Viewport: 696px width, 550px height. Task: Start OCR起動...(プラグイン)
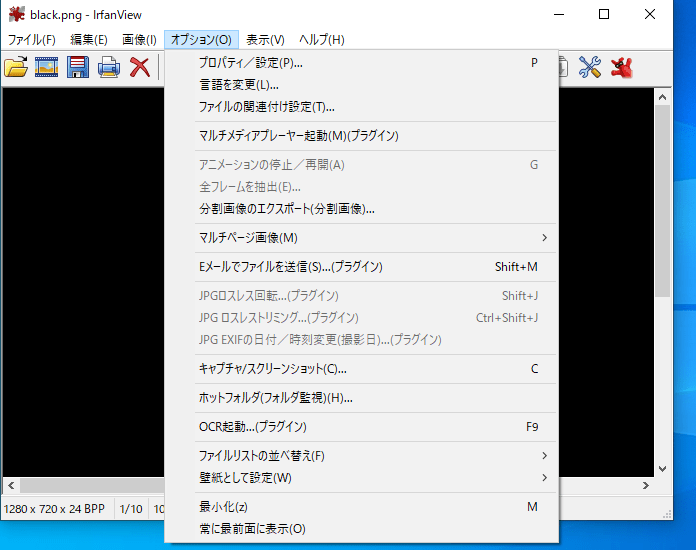[x=362, y=427]
